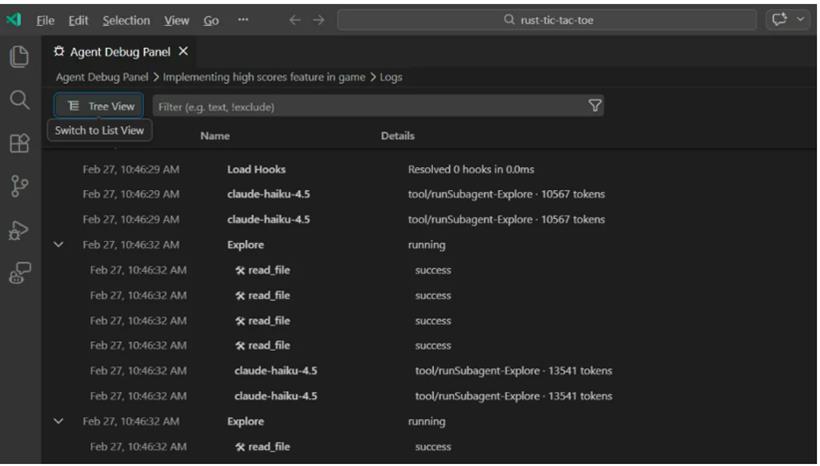Open the Selection menu

(x=126, y=20)
